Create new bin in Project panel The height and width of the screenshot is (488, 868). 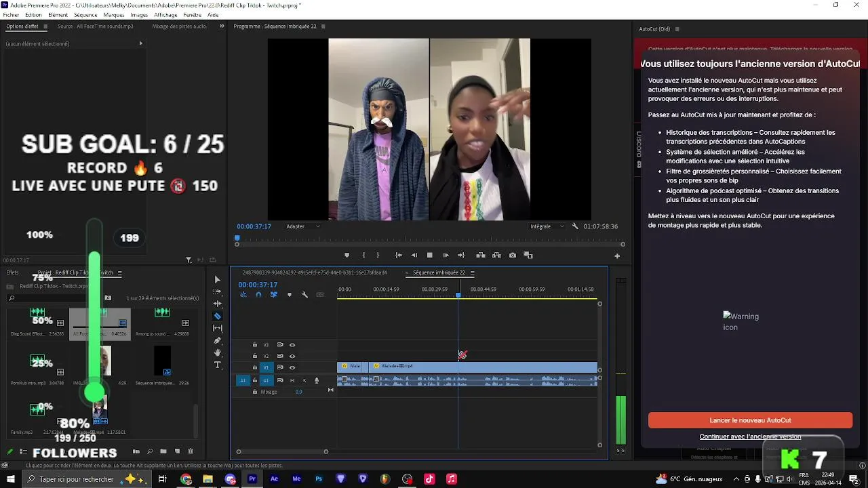click(x=163, y=451)
